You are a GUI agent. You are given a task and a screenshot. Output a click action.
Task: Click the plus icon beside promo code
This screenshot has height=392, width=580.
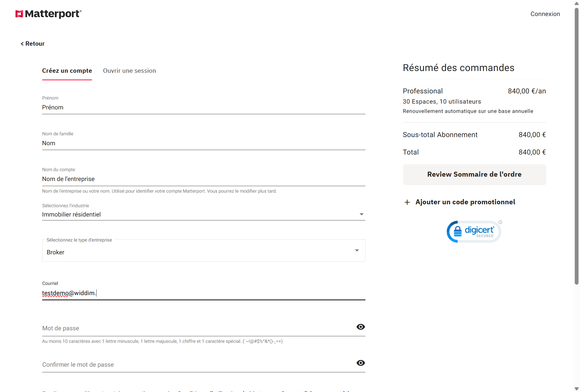[407, 202]
